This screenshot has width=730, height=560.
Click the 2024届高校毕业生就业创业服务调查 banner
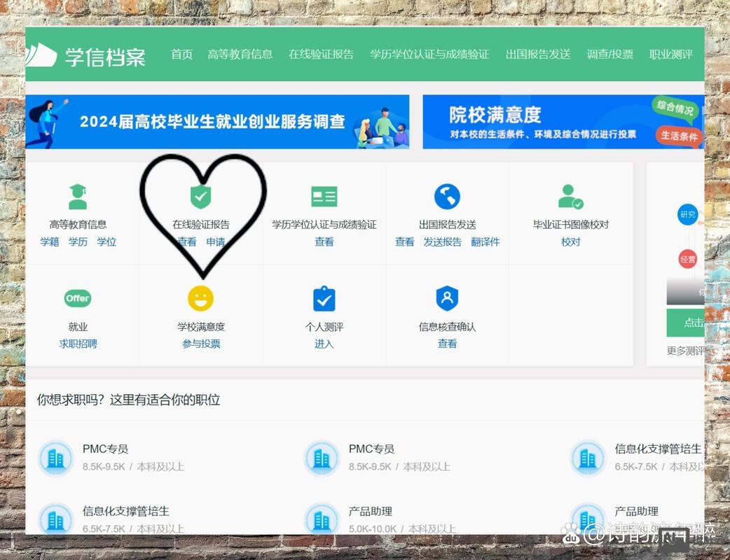(x=217, y=122)
